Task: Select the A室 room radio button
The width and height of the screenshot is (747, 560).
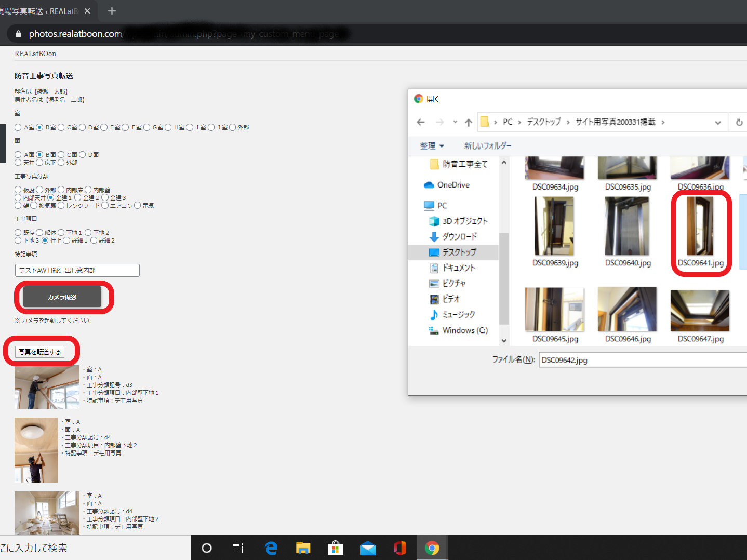Action: [18, 127]
